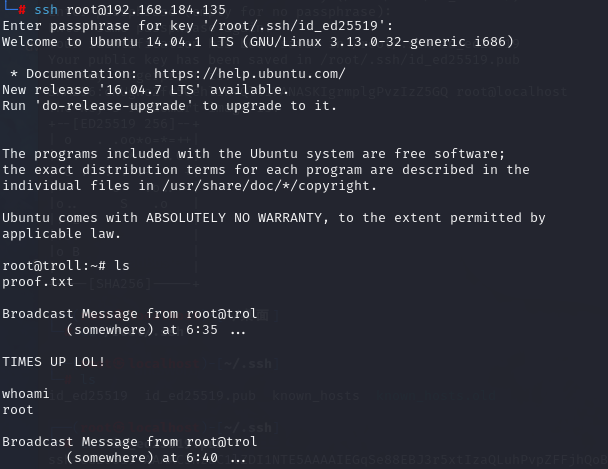Click the 'ABSOLUTELY NO WARRANTY' text

coord(233,218)
